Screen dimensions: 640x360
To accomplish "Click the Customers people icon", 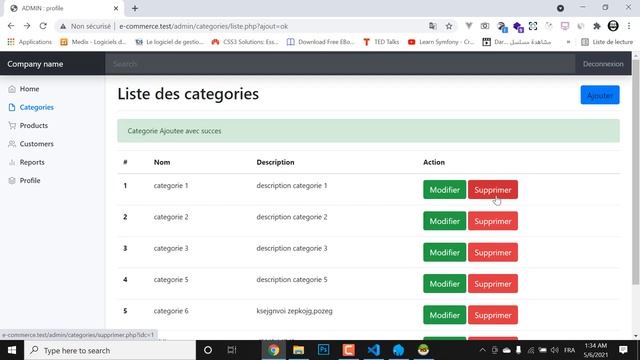I will point(12,144).
